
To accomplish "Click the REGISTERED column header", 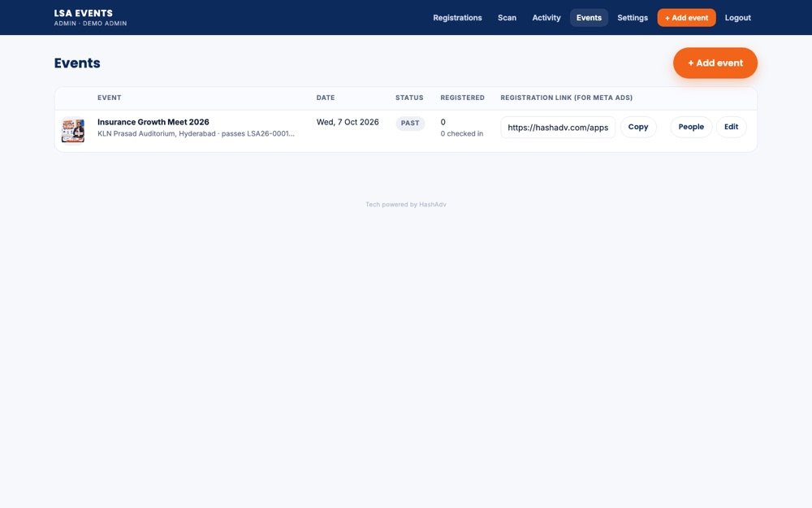I will pos(463,98).
